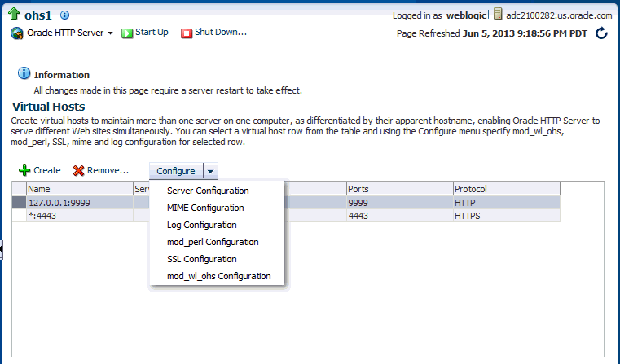
Task: Select mod_wl_ohs Configuration menu item
Action: (x=219, y=276)
